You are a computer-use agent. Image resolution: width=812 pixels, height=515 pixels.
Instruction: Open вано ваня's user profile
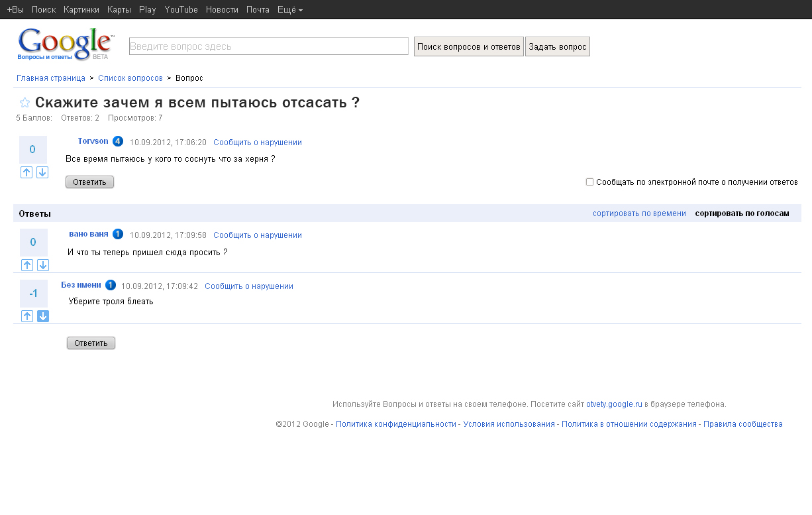89,234
